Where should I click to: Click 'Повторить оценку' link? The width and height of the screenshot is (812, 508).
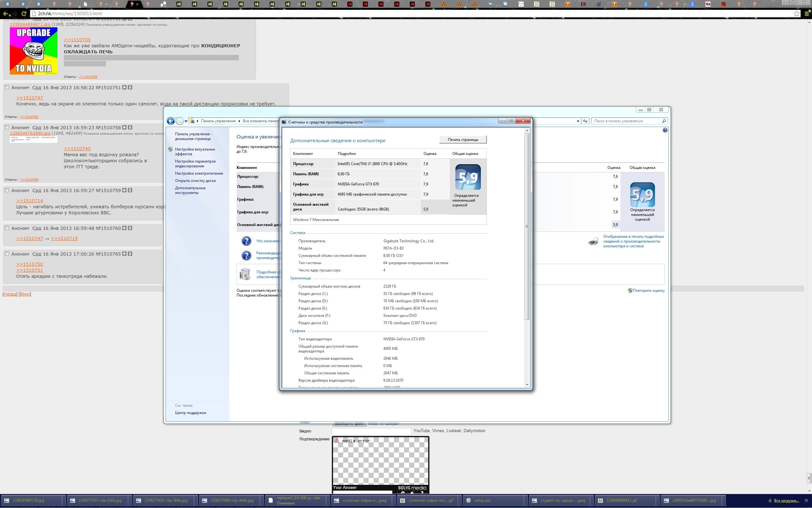click(x=649, y=291)
